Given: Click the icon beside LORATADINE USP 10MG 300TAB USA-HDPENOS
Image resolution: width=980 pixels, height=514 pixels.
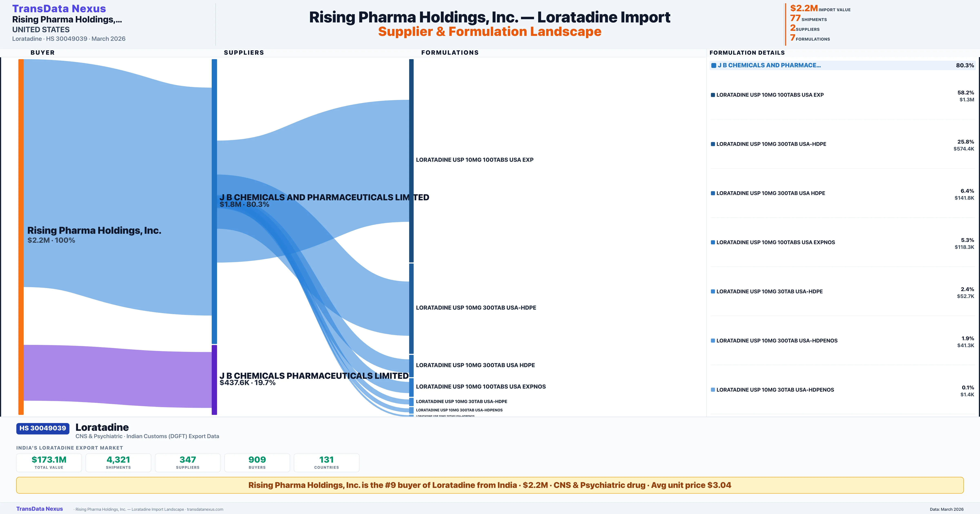Looking at the screenshot, I should [713, 340].
